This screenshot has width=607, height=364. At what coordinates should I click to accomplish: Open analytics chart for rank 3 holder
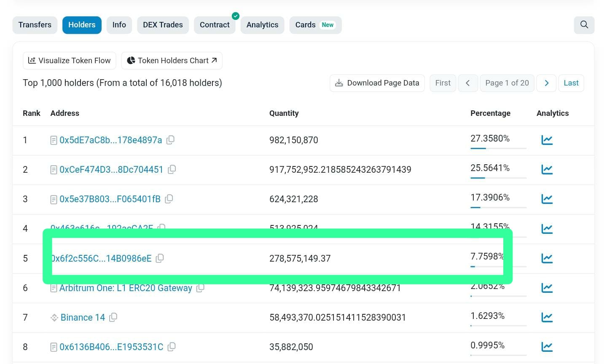pyautogui.click(x=547, y=199)
